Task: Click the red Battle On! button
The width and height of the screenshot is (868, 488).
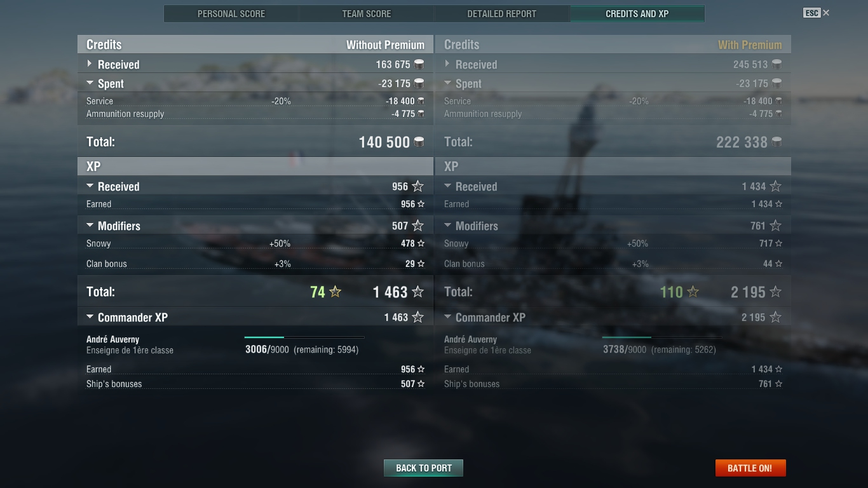Action: click(750, 468)
